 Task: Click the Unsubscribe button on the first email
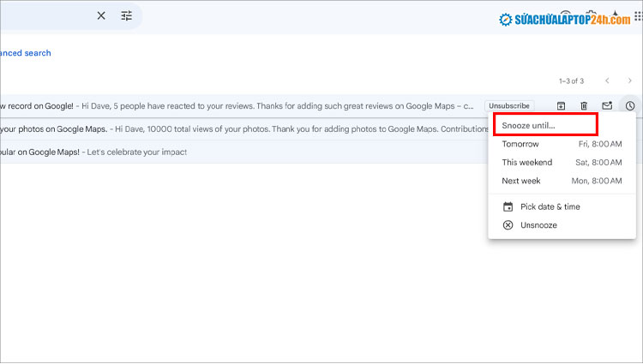pyautogui.click(x=508, y=106)
